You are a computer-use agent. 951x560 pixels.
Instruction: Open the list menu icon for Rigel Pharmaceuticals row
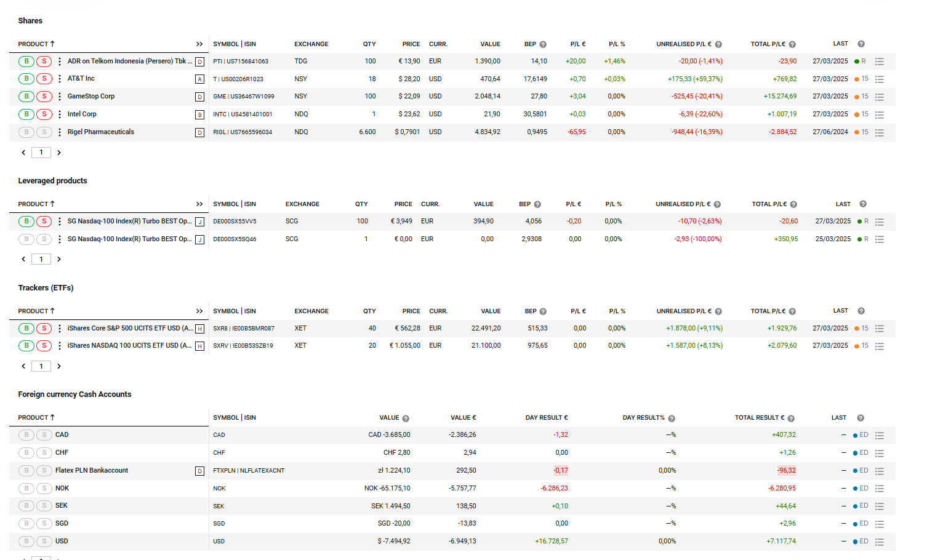pyautogui.click(x=879, y=133)
